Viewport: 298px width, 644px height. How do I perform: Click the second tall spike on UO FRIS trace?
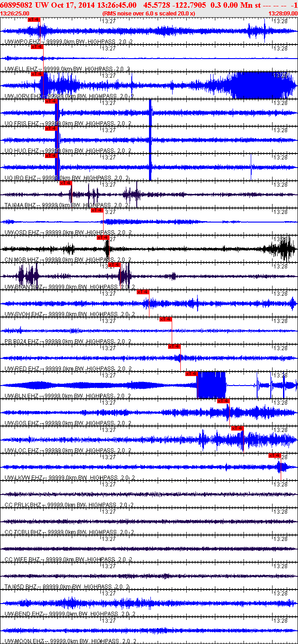point(150,113)
